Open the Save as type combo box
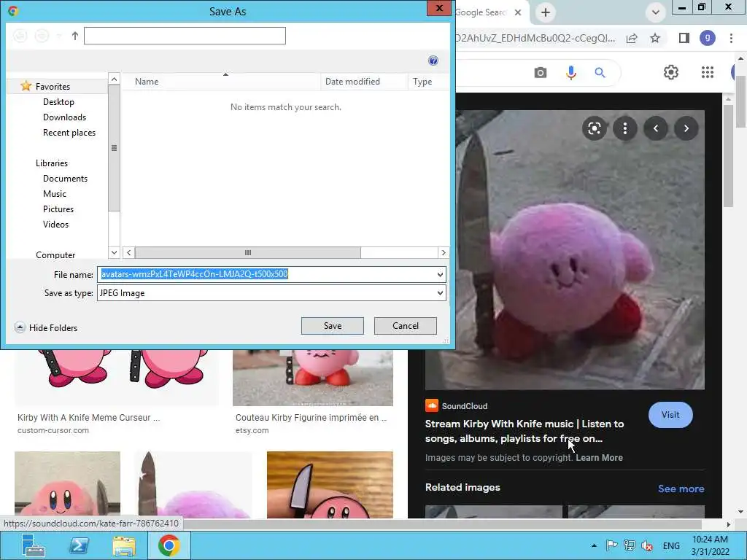Screen dimensions: 747x560 point(271,293)
